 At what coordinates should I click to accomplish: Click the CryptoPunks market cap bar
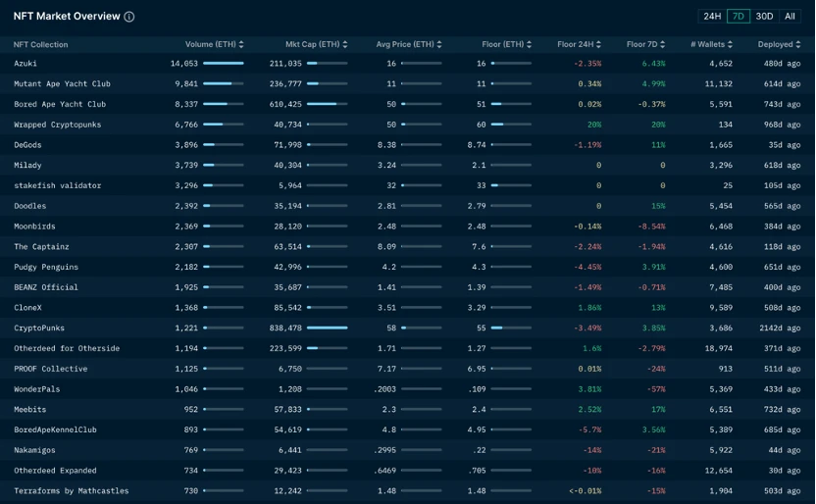328,328
